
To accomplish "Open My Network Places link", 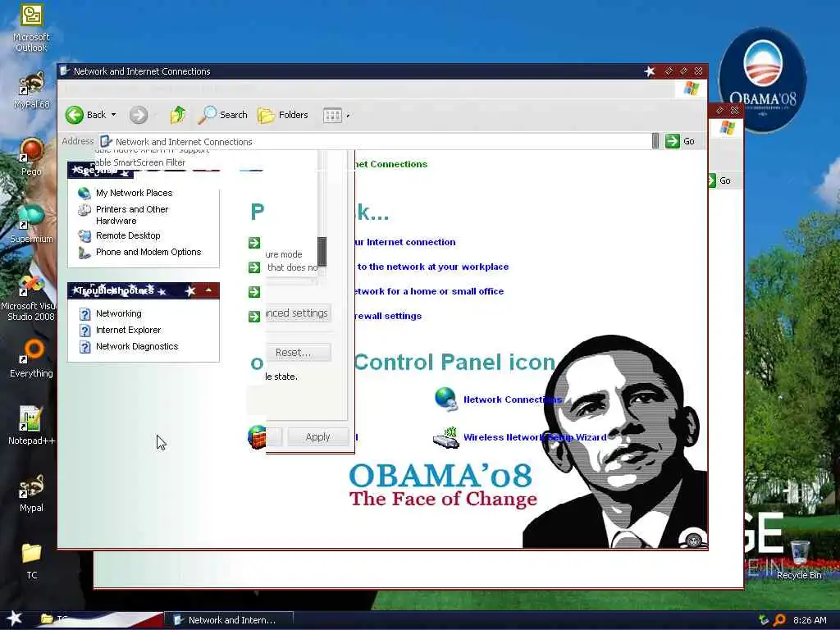I will click(x=134, y=193).
